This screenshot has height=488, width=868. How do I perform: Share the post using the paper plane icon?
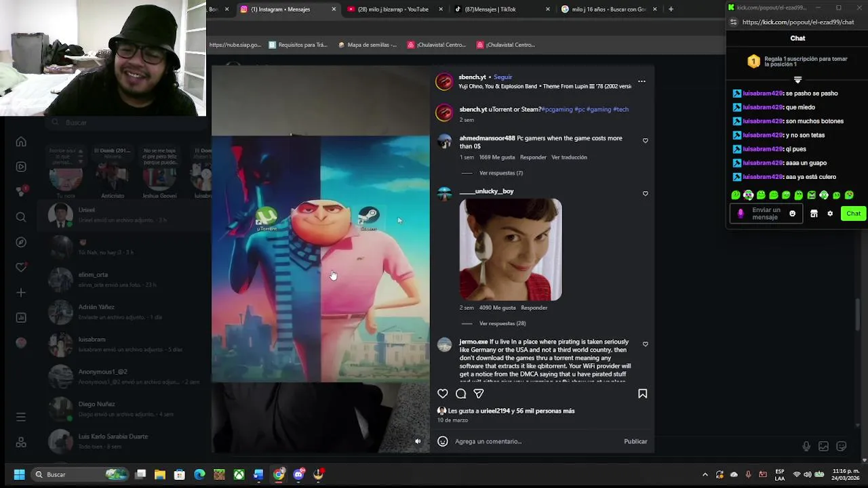[479, 394]
